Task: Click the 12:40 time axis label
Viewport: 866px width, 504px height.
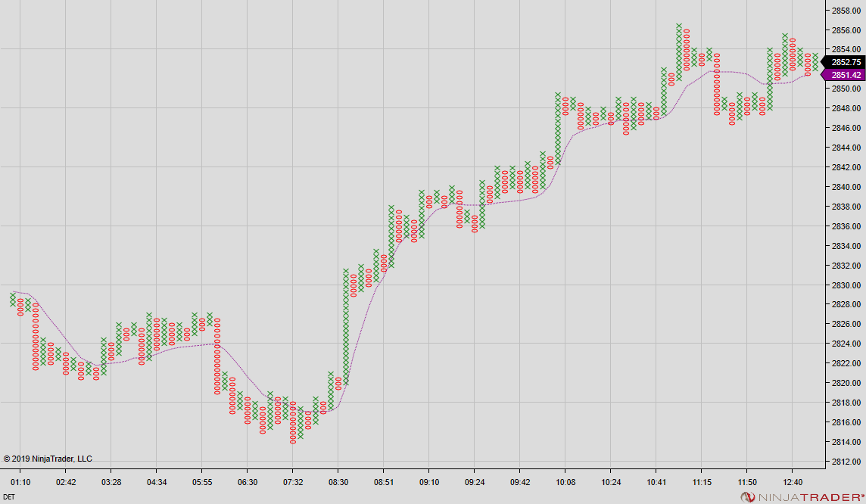Action: pyautogui.click(x=793, y=483)
